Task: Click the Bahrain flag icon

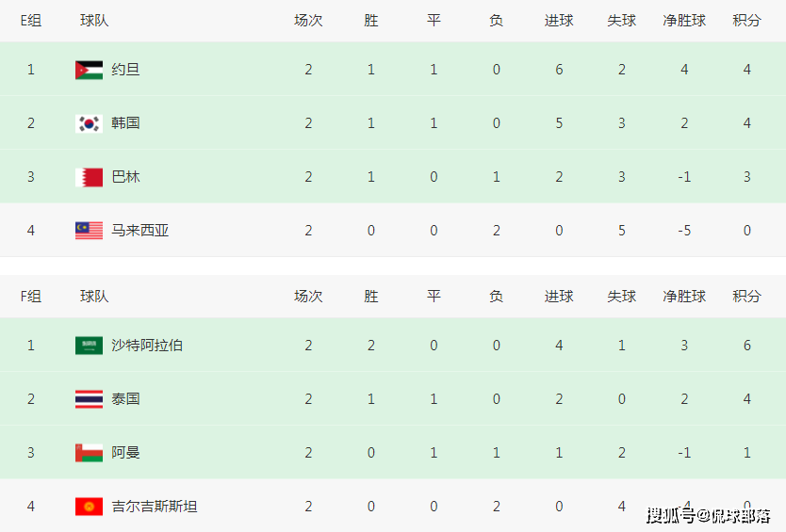Action: (89, 177)
